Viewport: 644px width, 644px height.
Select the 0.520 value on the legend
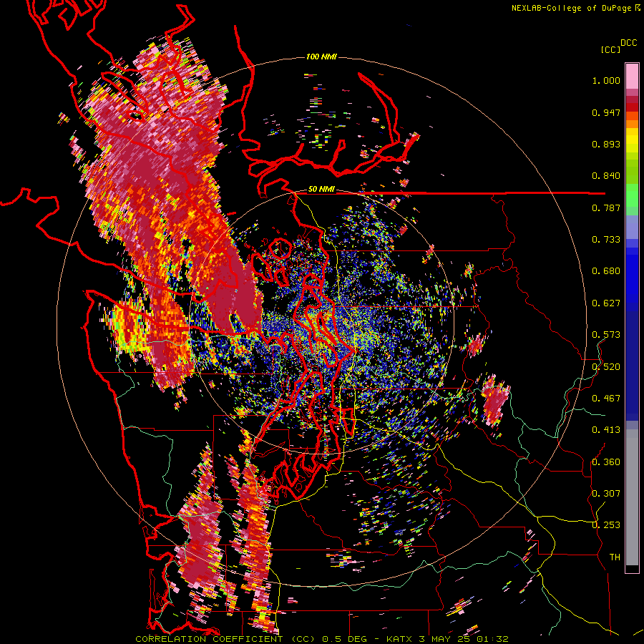pyautogui.click(x=606, y=366)
